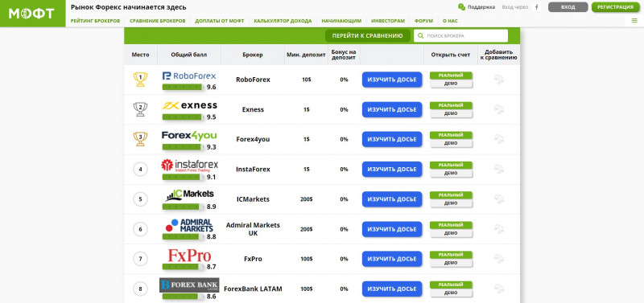
Task: Open Реальный account for ICMarkets
Action: (x=451, y=195)
